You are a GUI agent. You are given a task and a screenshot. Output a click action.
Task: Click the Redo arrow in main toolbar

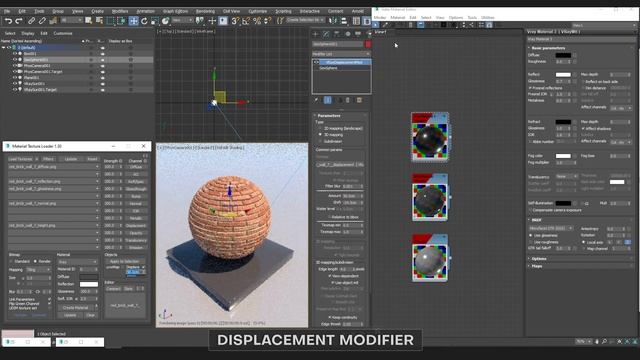click(19, 20)
